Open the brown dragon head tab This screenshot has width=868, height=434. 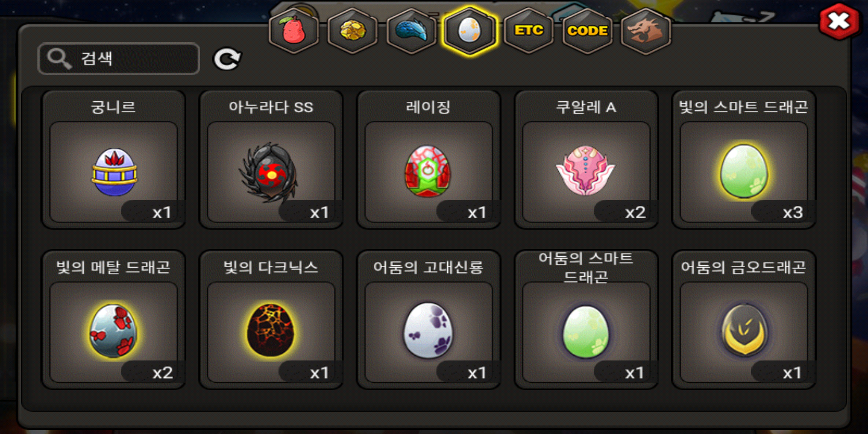(646, 30)
